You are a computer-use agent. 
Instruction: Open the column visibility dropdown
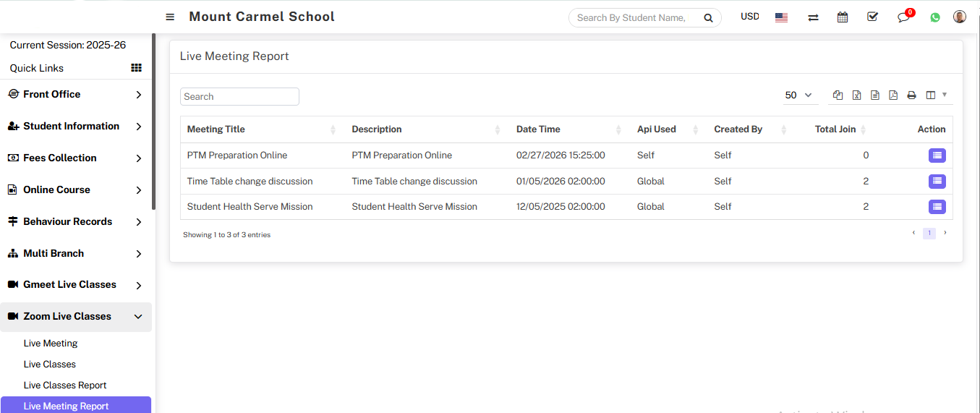coord(936,95)
